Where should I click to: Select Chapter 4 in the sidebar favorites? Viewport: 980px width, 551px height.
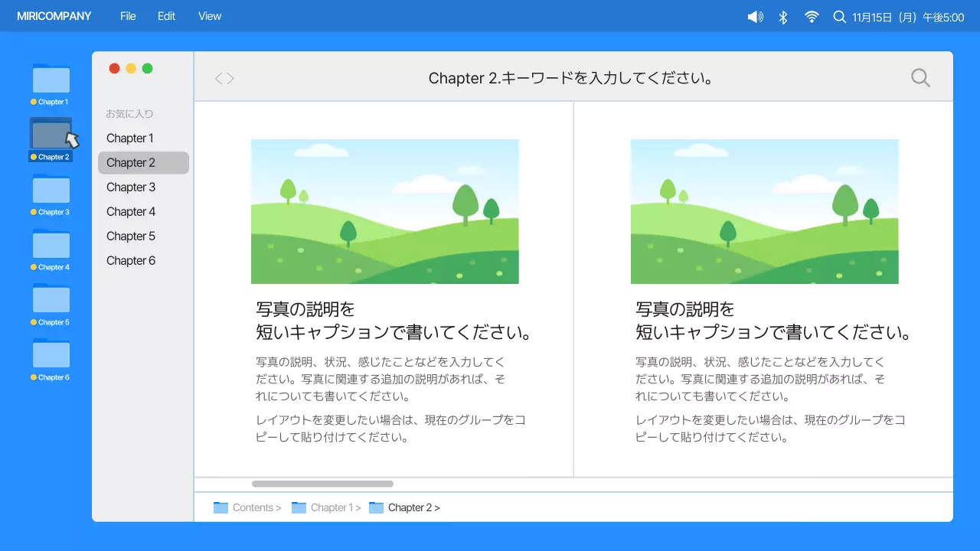coord(130,211)
